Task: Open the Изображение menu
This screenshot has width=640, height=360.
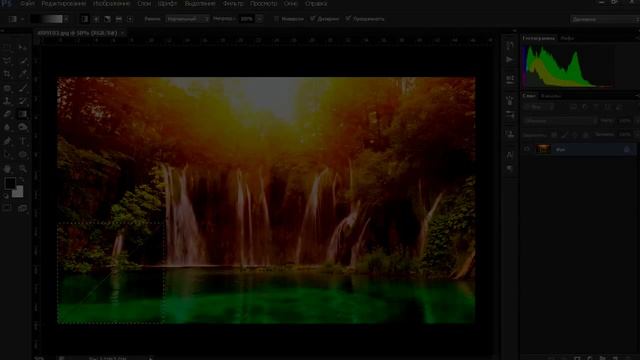Action: point(111,4)
